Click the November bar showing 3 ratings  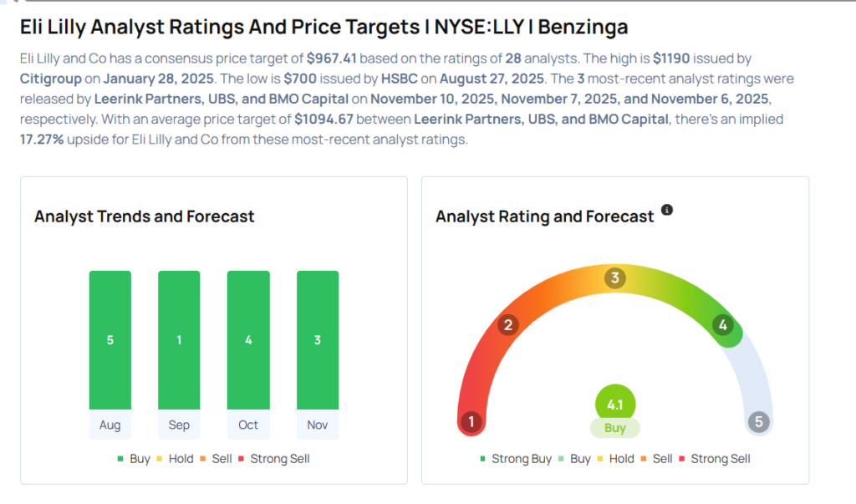tap(318, 340)
